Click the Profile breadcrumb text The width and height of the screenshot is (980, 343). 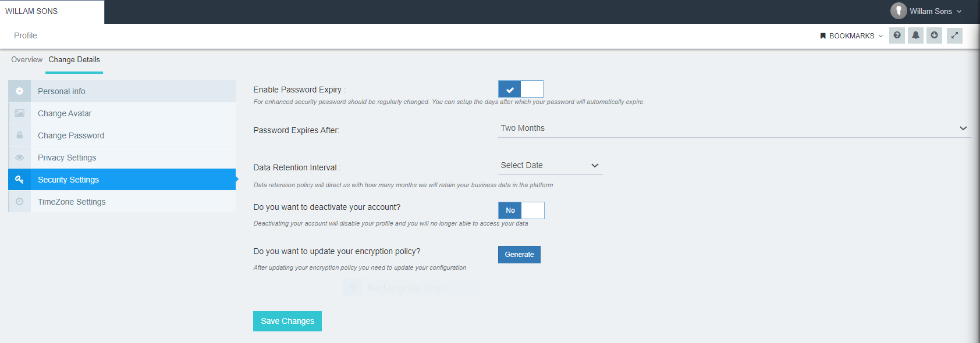click(26, 35)
